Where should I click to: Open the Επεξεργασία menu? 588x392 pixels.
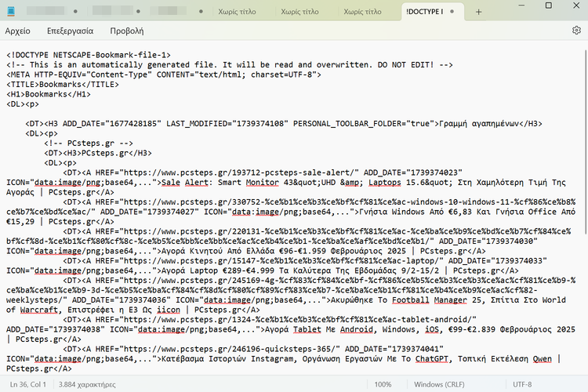pos(70,31)
